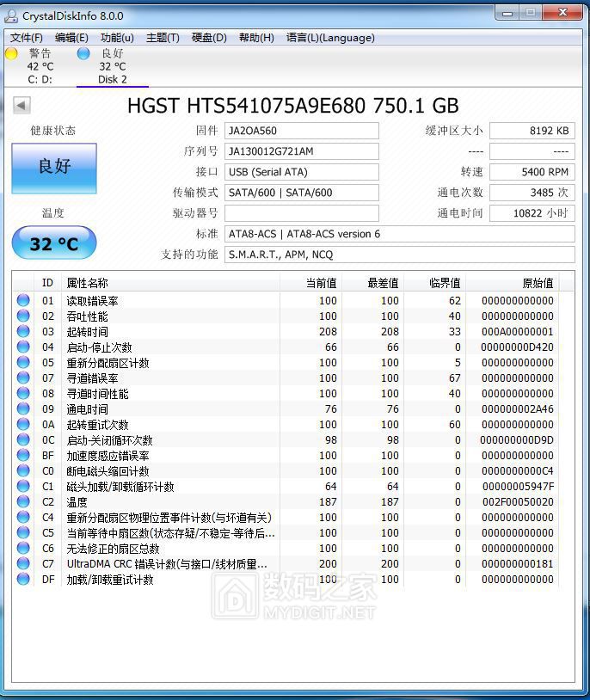Click the 当前值 column header
This screenshot has height=700, width=590.
(310, 283)
